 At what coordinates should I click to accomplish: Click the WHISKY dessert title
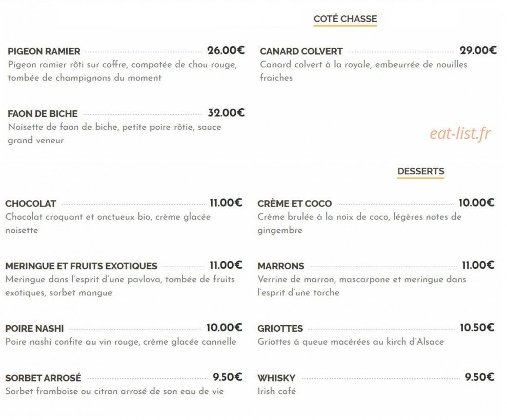pyautogui.click(x=276, y=378)
